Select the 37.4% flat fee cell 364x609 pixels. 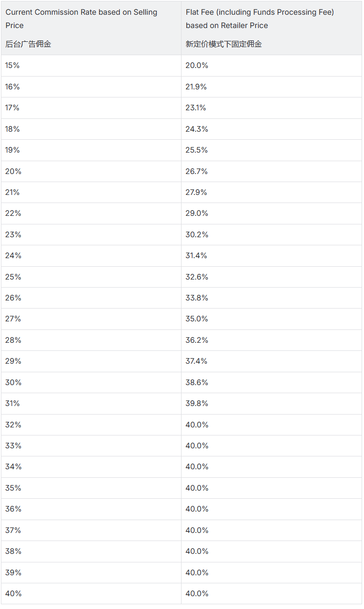coord(197,361)
